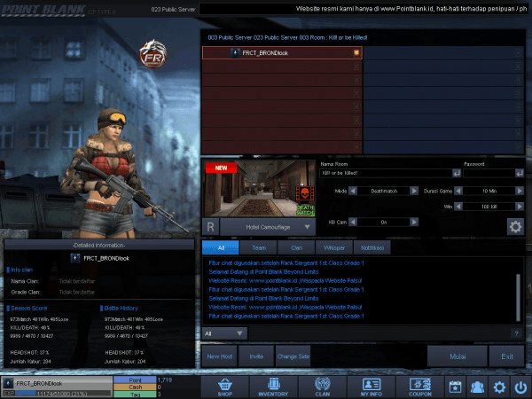Viewport: 532px width, 399px height.
Task: Click rank icon in Detailed Information panel
Action: pyautogui.click(x=75, y=258)
